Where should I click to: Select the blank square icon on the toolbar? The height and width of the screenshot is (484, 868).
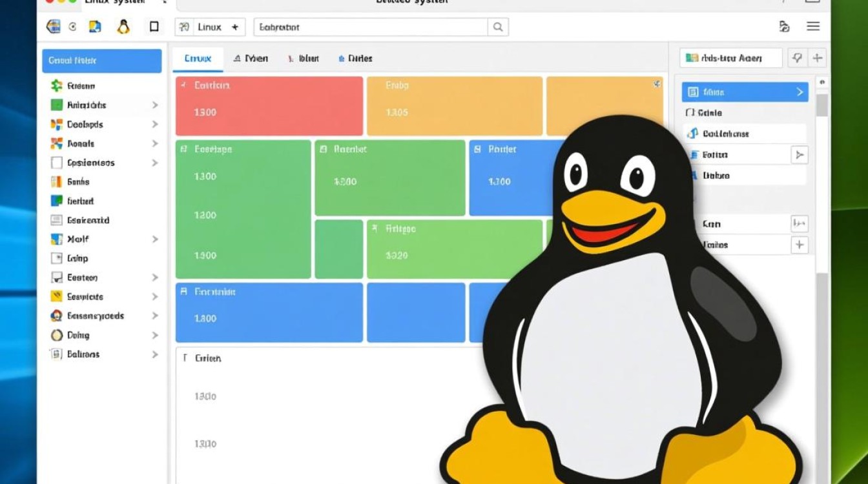coord(153,26)
